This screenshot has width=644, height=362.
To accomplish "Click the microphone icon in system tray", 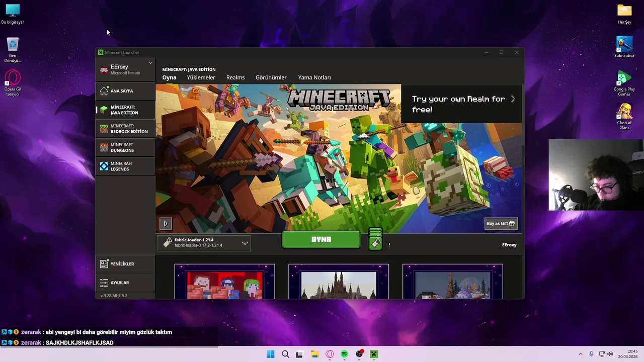I will pos(591,354).
